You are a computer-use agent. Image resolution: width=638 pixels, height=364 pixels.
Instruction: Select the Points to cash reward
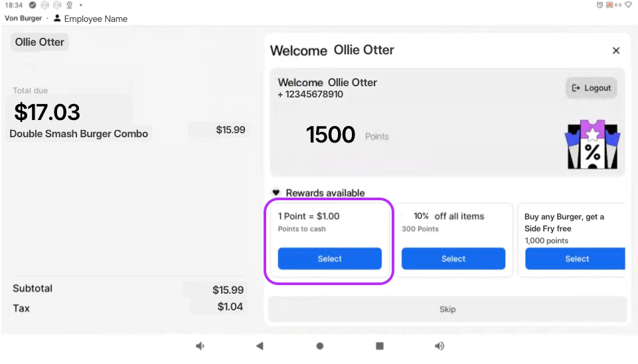[329, 259]
